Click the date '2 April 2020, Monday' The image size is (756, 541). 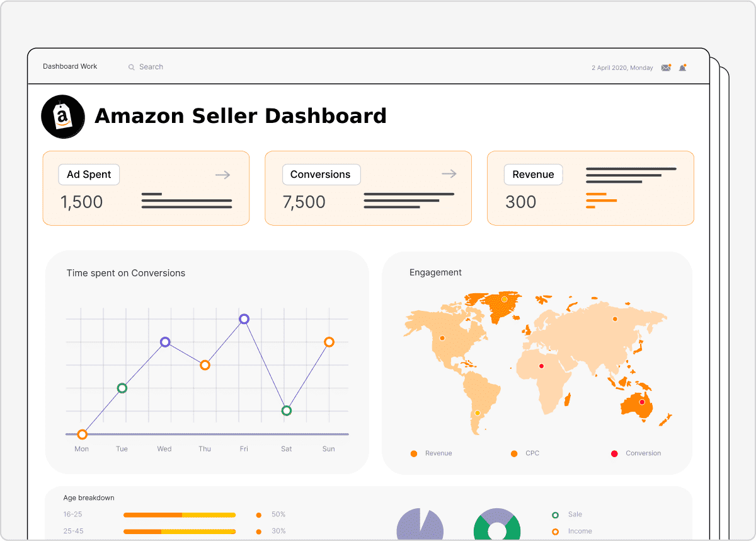(x=622, y=67)
